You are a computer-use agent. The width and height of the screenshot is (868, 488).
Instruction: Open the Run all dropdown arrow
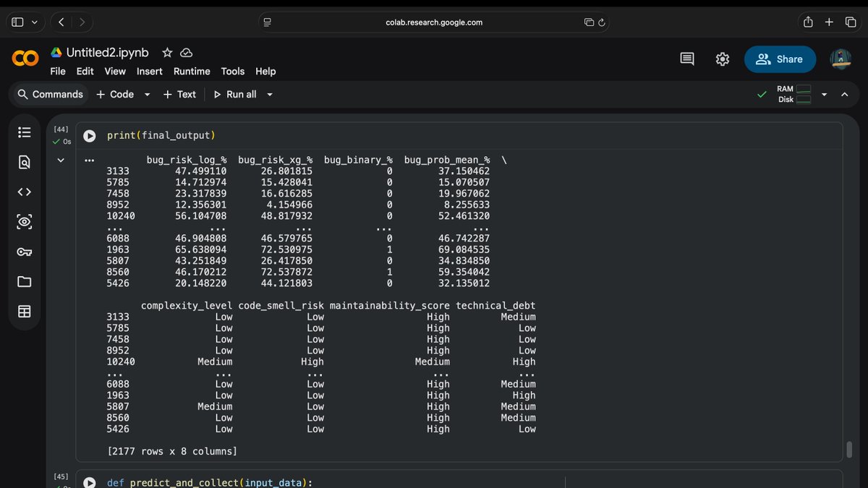coord(270,95)
